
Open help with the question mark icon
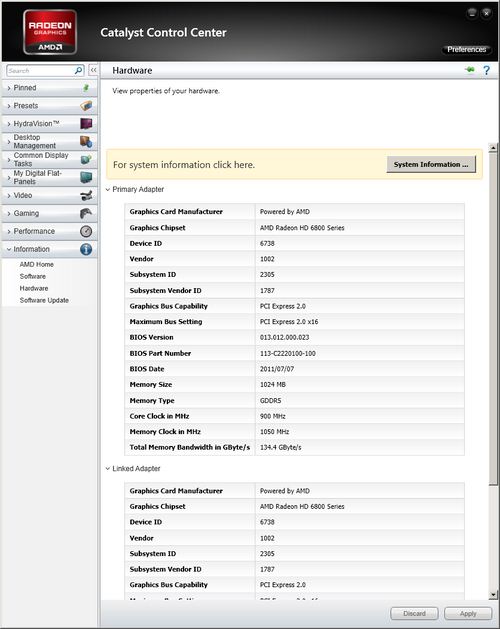tap(486, 70)
